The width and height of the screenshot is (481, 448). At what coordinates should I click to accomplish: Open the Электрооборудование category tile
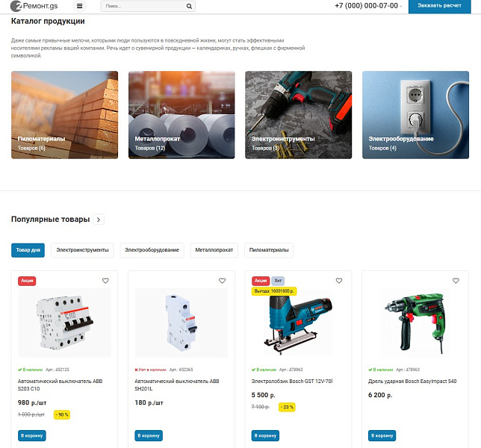pyautogui.click(x=415, y=114)
